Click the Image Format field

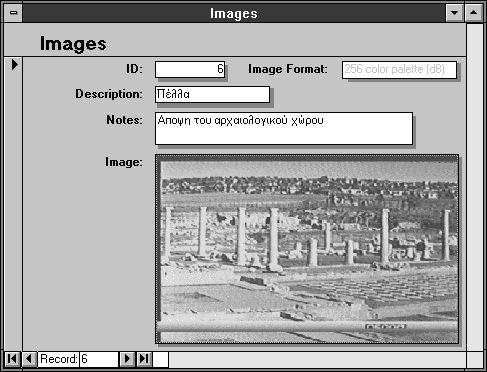(x=399, y=70)
